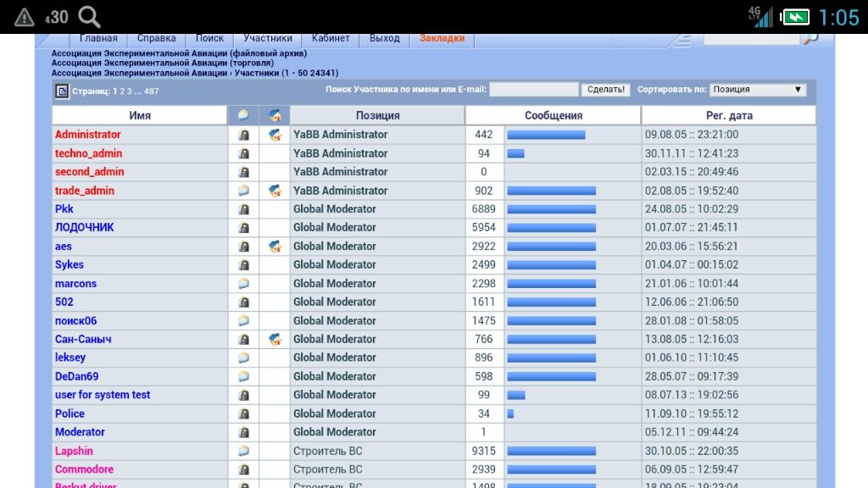
Task: Click the email icon in DeDan69 row
Action: (243, 376)
